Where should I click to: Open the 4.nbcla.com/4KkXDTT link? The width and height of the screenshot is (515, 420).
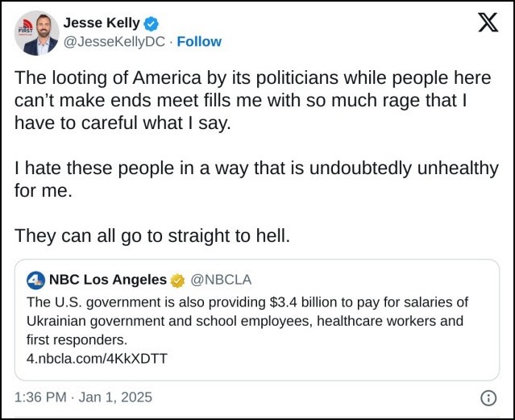point(97,358)
